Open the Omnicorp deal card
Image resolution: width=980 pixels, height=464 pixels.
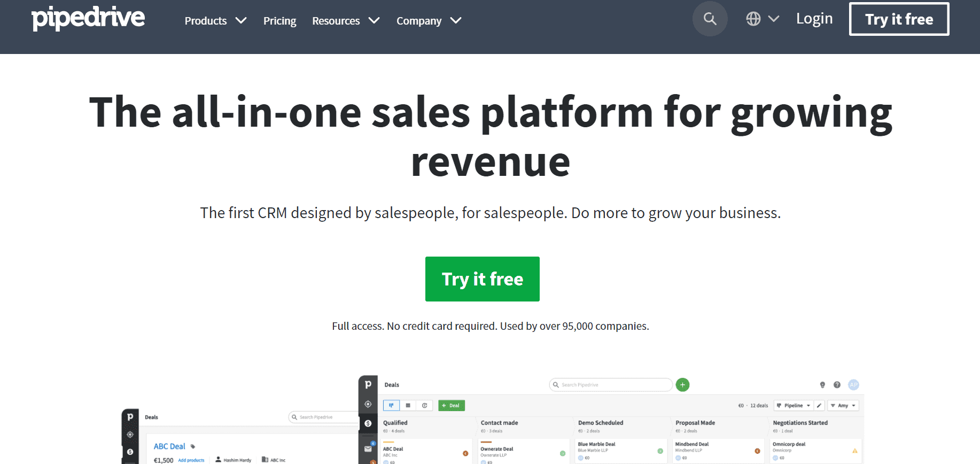coord(815,451)
